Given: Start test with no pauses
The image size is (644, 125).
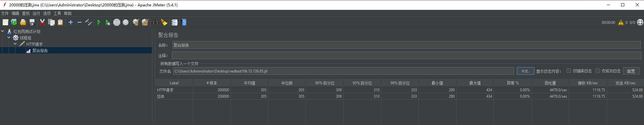Looking at the screenshot, I should [108, 22].
